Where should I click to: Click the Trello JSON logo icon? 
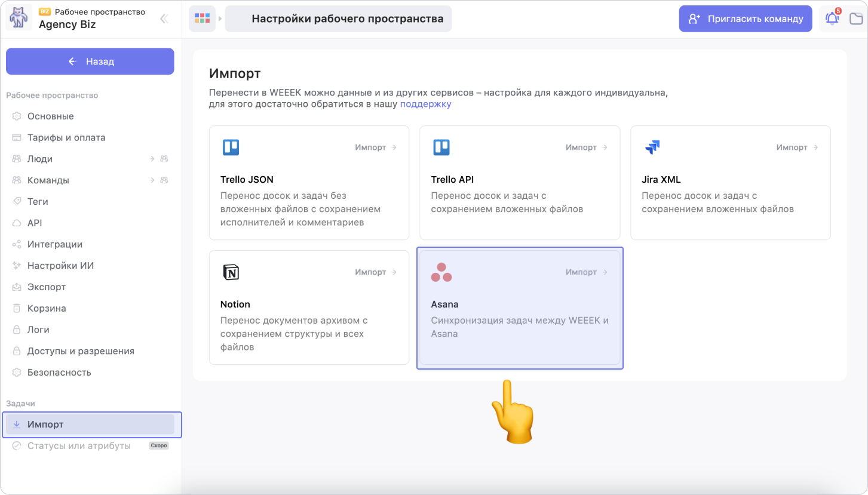[231, 147]
